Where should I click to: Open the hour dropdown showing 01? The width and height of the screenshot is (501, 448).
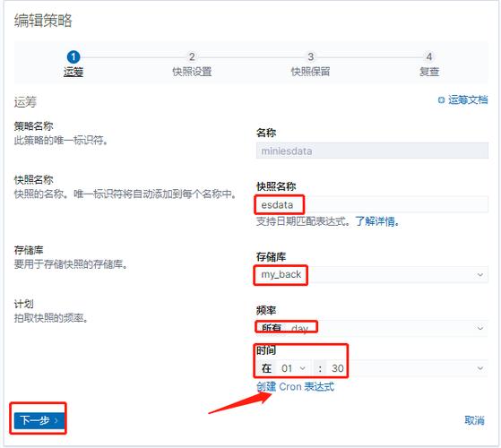(293, 368)
